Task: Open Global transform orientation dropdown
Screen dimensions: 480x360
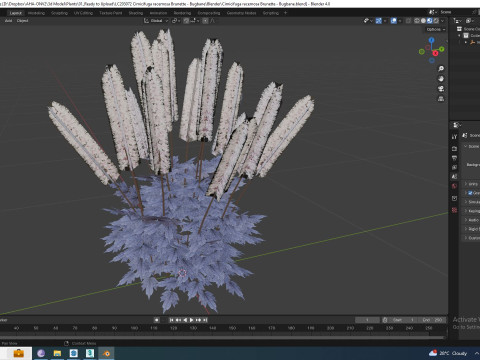Action: 156,21
